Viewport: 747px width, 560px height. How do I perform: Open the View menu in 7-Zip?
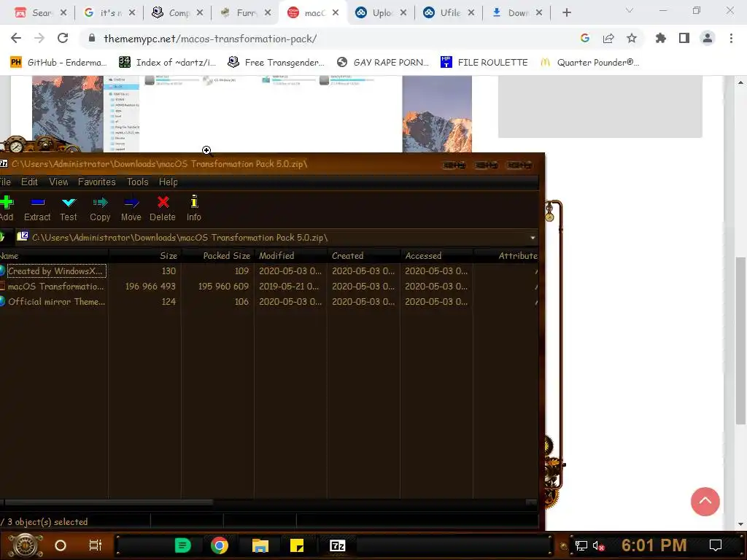pos(58,182)
